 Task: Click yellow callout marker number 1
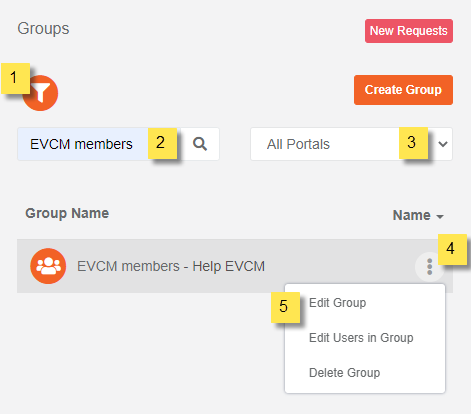click(x=15, y=78)
